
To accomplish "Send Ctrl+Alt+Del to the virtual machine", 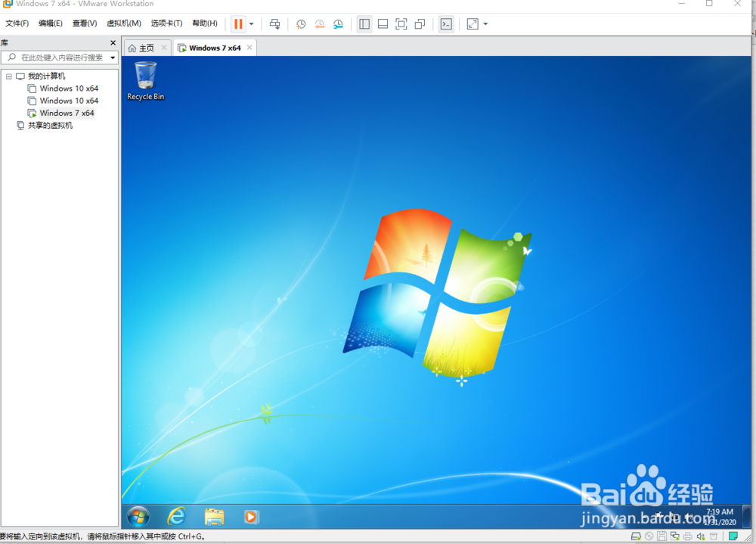I will pyautogui.click(x=275, y=23).
